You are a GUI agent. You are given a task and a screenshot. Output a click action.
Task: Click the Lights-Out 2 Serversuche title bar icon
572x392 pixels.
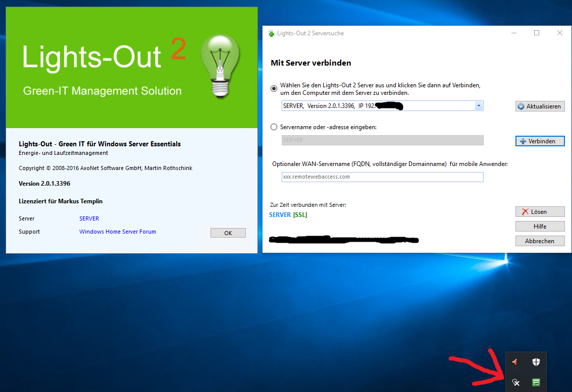(272, 33)
